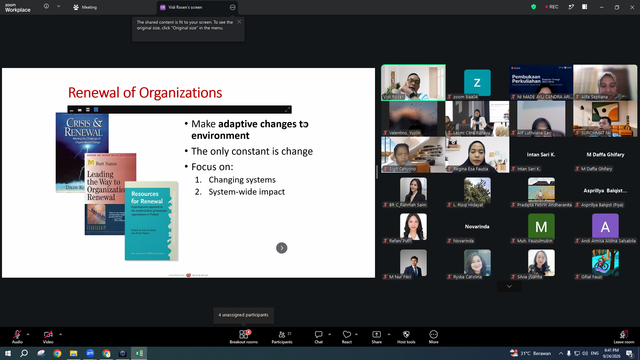Open the Zoom app taskbar icon
Screen dimensions: 640x360
coord(90,353)
